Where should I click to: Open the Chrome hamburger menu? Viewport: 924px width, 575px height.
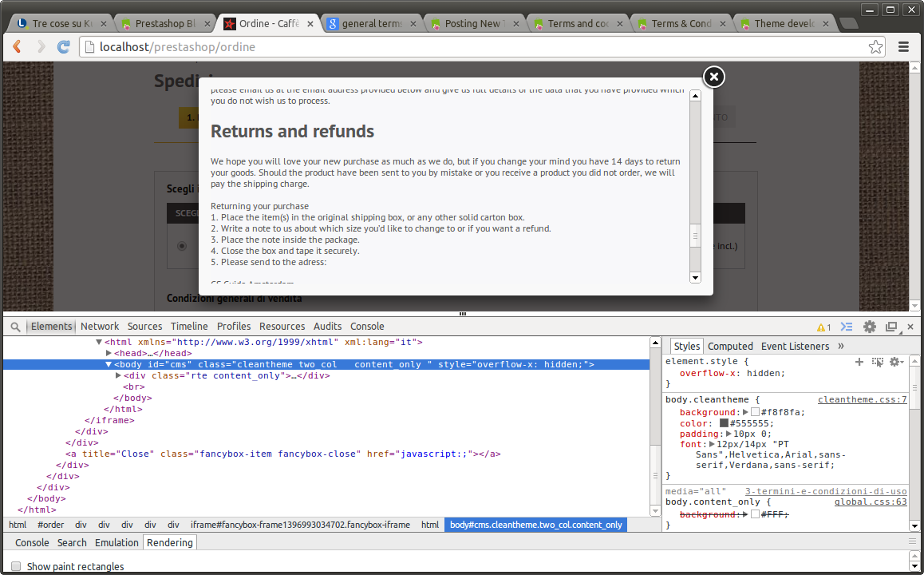tap(903, 46)
